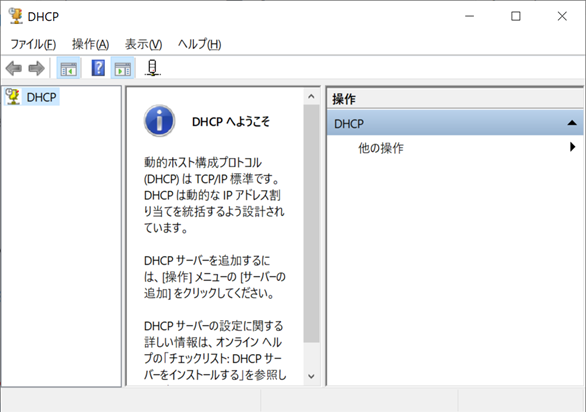Open the ヘルプ(H) menu
The image size is (586, 412).
200,44
